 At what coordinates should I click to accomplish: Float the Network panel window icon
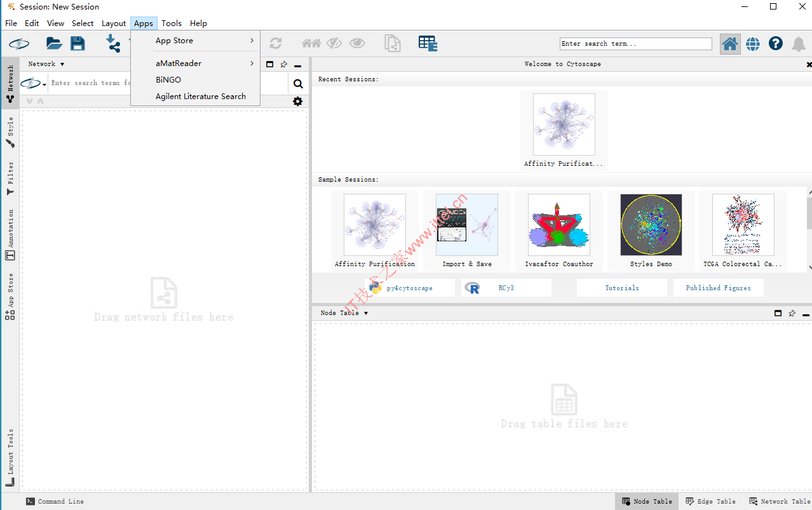pos(269,64)
